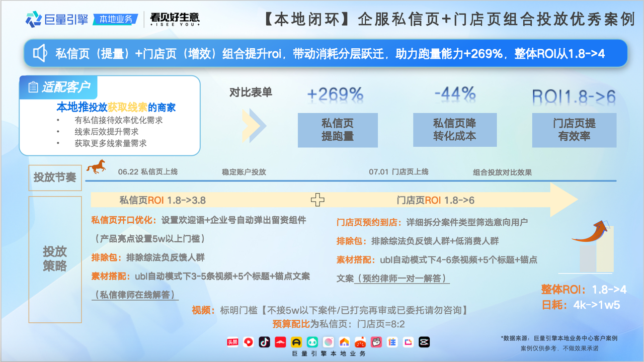This screenshot has height=362, width=644.
Task: Click the 门店页提有效率 box
Action: 574,130
